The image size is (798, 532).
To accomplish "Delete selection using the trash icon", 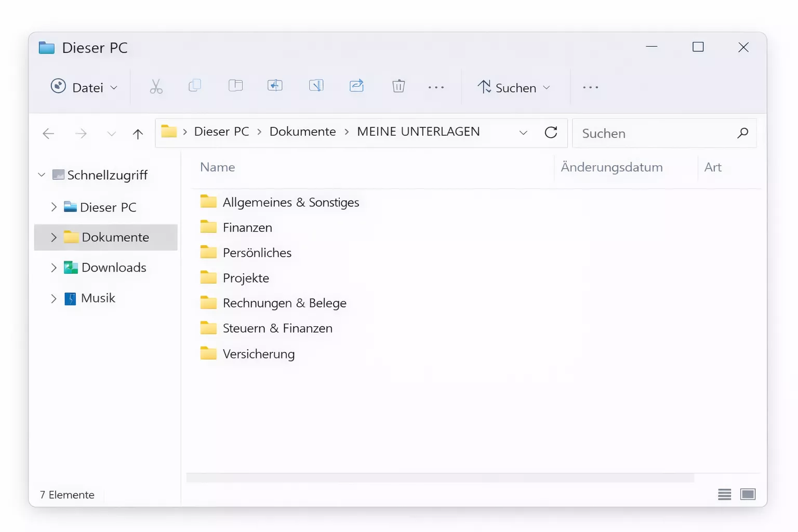I will click(x=398, y=86).
